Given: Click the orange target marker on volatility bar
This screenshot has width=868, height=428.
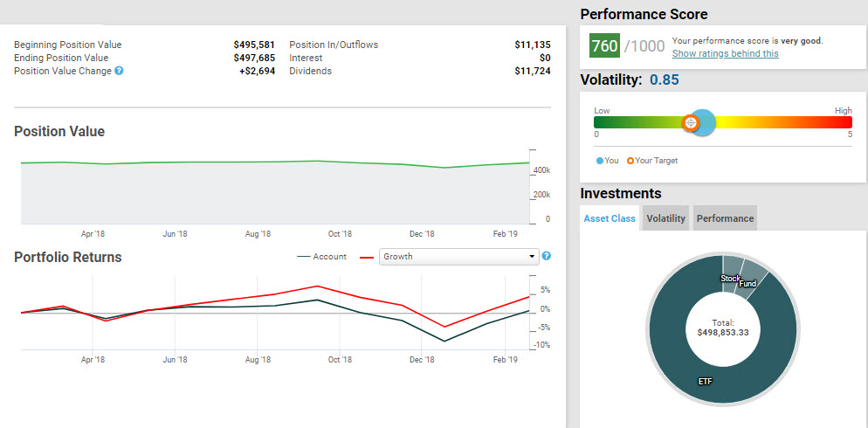Looking at the screenshot, I should point(691,123).
